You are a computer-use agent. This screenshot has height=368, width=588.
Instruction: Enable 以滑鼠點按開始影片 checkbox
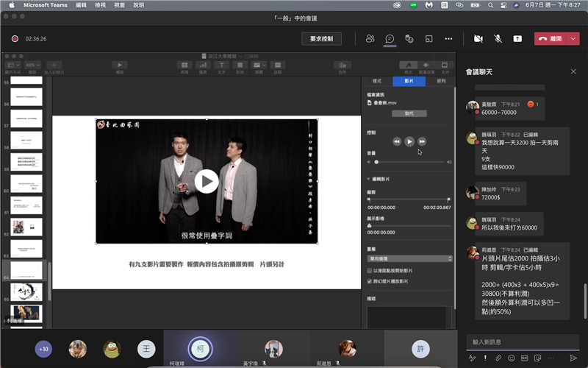click(369, 271)
